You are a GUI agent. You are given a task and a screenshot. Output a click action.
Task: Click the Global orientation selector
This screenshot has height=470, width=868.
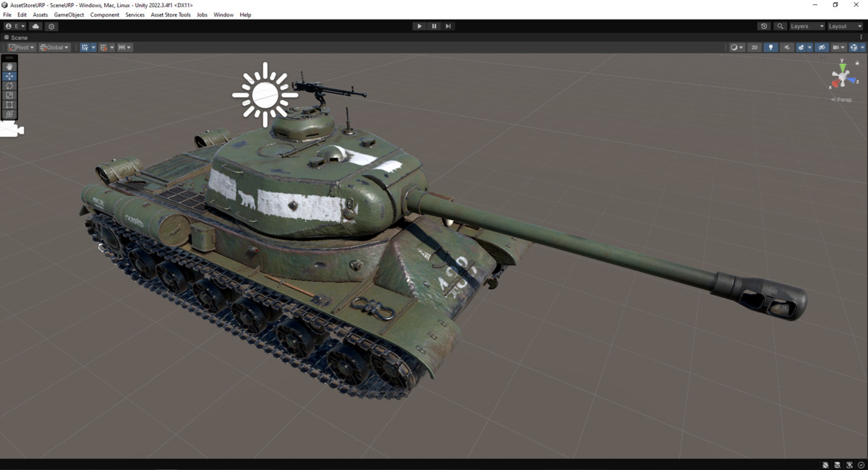54,47
